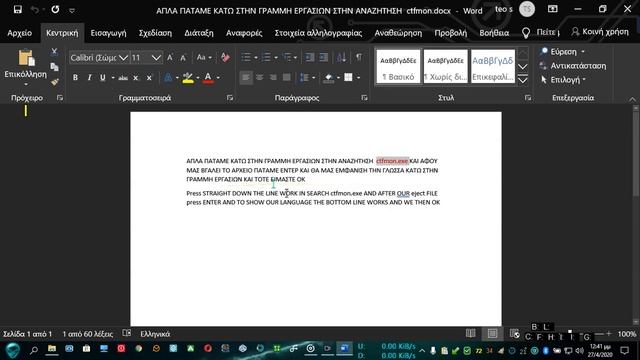The image size is (640, 360).
Task: Click the Save icon in title bar
Action: (x=18, y=9)
